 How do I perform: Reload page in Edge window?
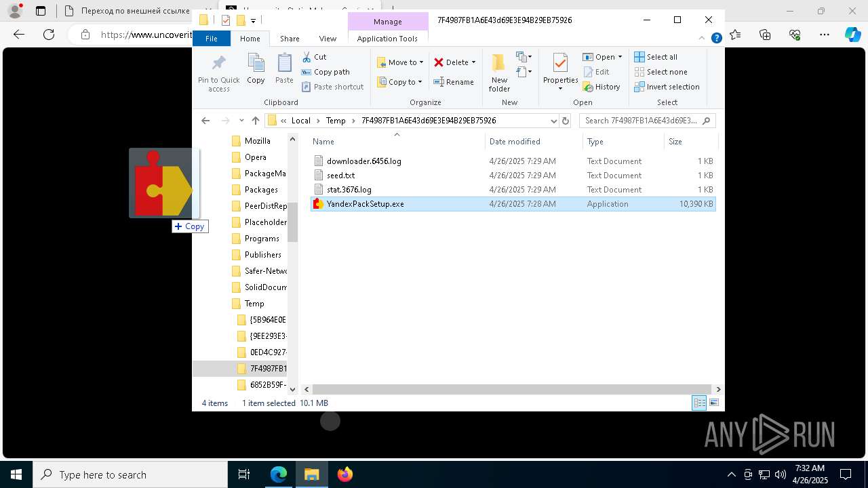(49, 35)
